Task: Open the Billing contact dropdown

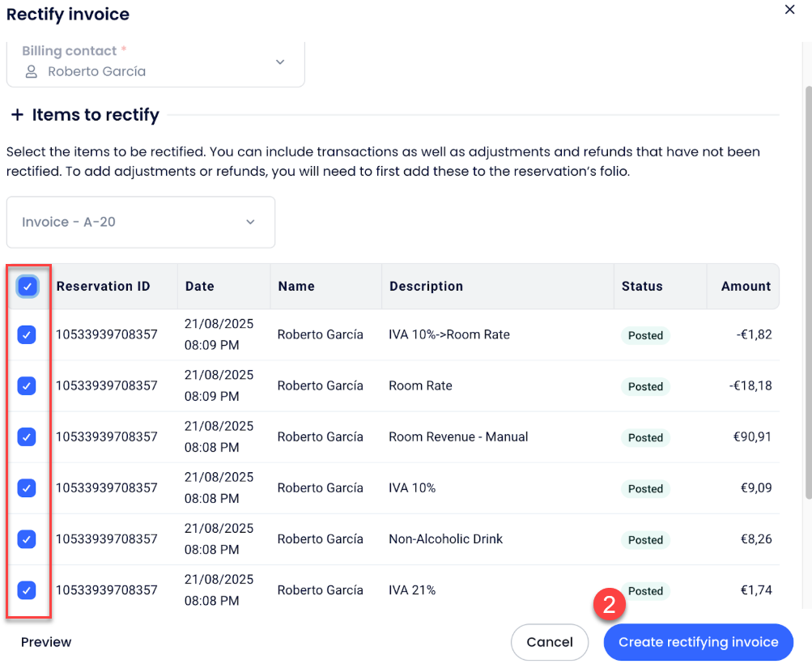Action: pos(280,62)
